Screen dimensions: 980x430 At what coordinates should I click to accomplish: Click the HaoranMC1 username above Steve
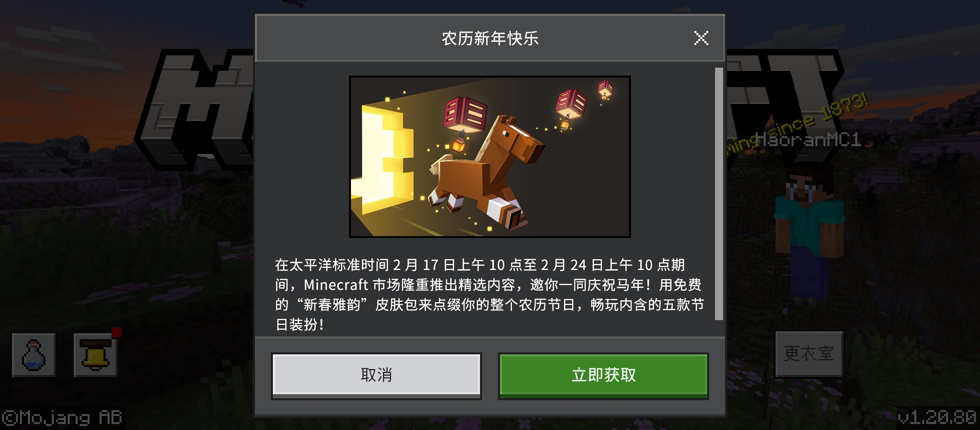[808, 140]
